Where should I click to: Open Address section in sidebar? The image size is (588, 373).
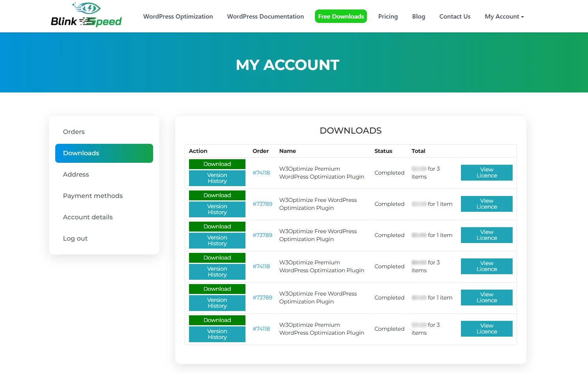[x=76, y=174]
